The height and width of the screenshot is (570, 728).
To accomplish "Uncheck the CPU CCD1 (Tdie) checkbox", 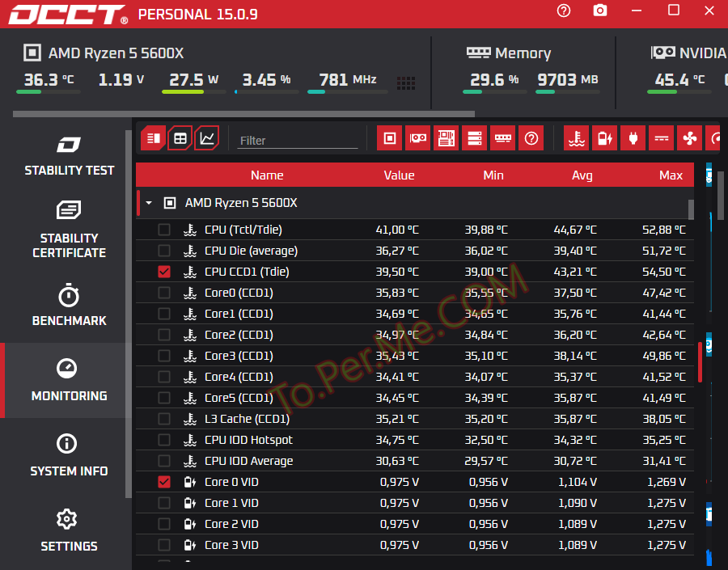I will pyautogui.click(x=164, y=272).
